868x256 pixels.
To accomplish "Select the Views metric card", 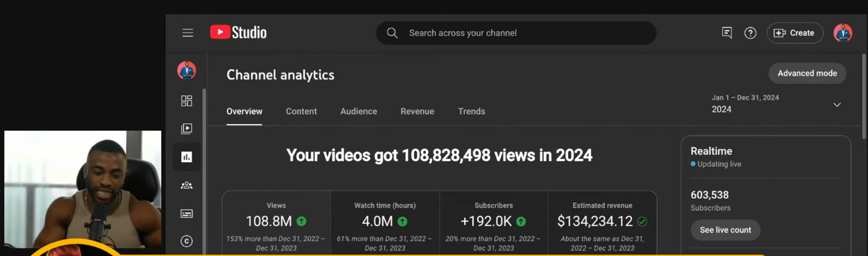I will coord(276,223).
